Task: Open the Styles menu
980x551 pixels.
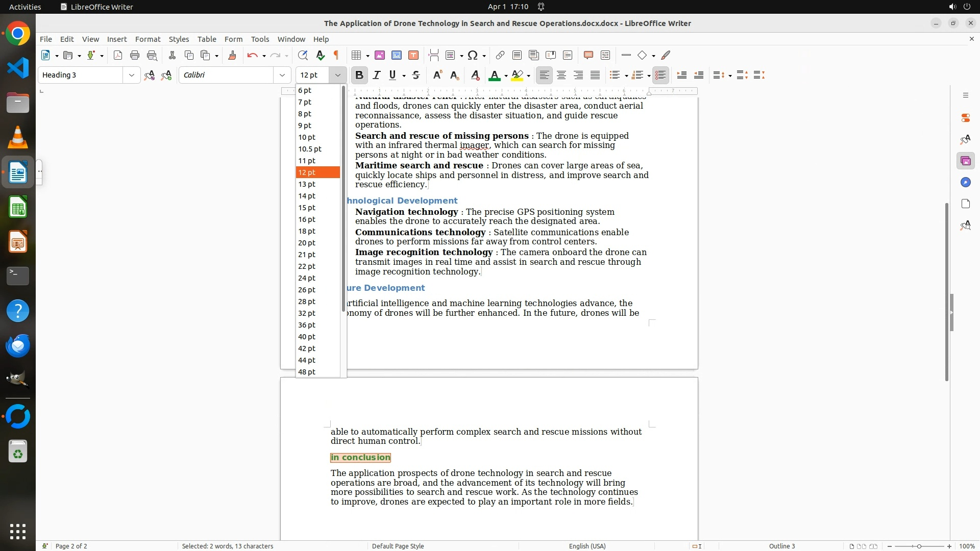Action: [x=179, y=39]
